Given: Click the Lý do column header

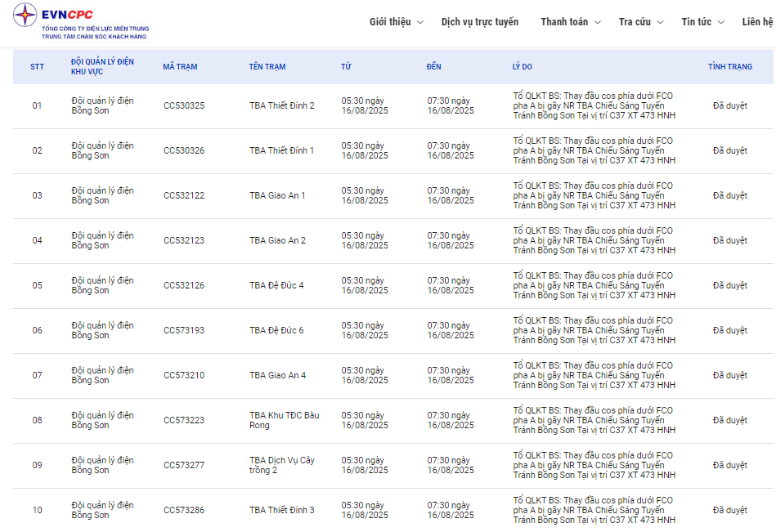Looking at the screenshot, I should pos(523,67).
